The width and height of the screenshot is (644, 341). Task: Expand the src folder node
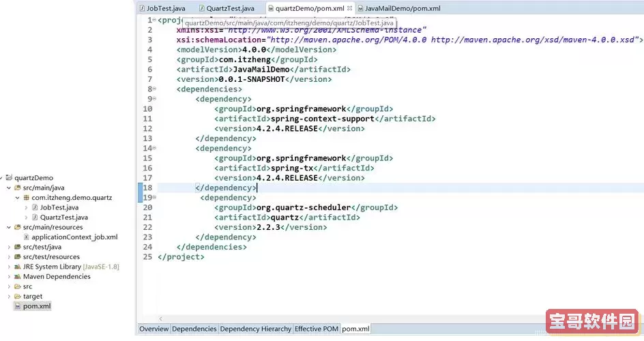click(x=9, y=286)
